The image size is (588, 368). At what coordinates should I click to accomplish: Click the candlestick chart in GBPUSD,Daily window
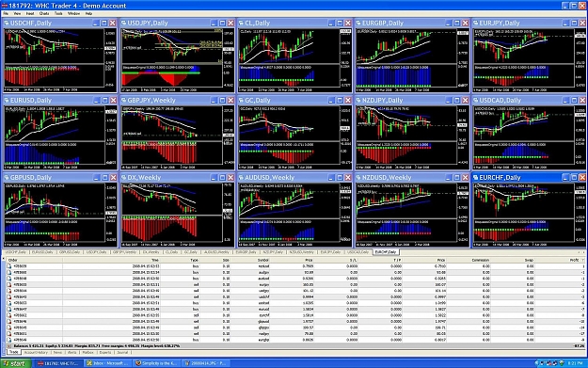[x=55, y=200]
